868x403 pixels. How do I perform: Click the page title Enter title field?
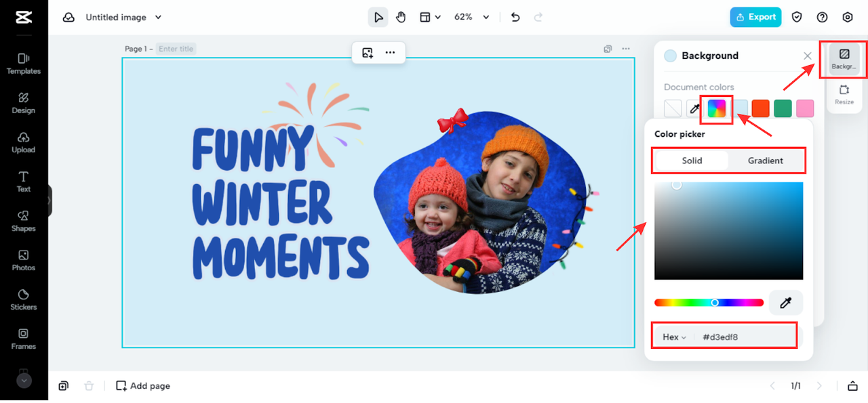(x=176, y=49)
